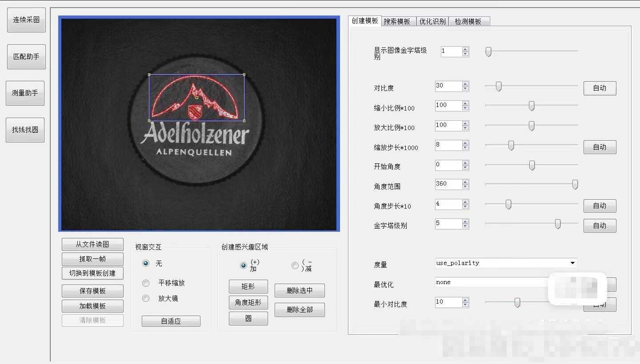The width and height of the screenshot is (640, 364).
Task: Select the (+)加 radio option
Action: pyautogui.click(x=243, y=265)
